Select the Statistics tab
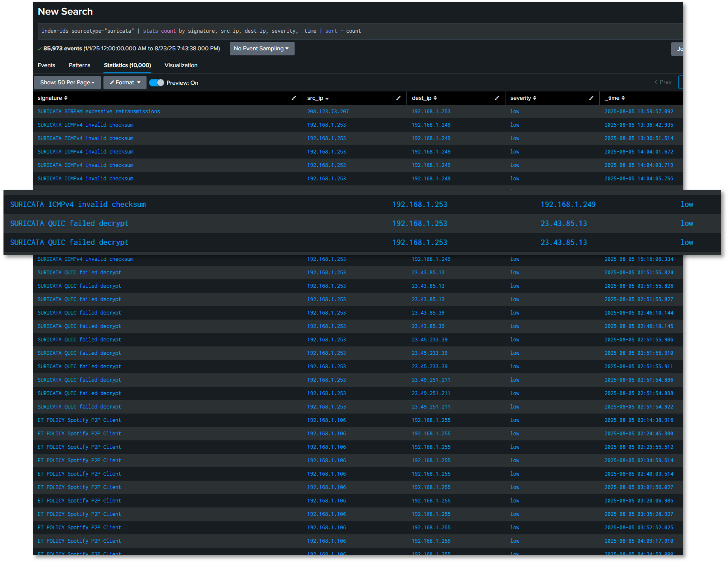Viewport: 728px width, 562px height. click(x=127, y=65)
